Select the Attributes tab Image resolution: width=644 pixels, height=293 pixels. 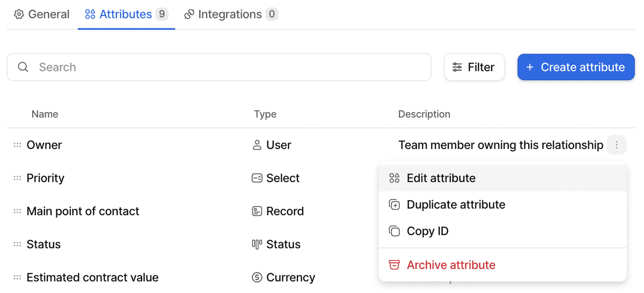click(x=126, y=14)
